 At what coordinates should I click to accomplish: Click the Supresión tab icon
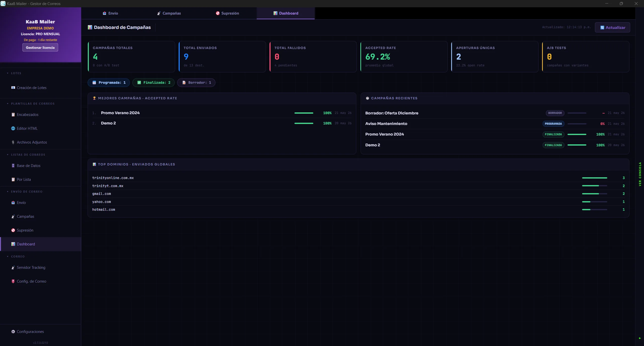(218, 13)
